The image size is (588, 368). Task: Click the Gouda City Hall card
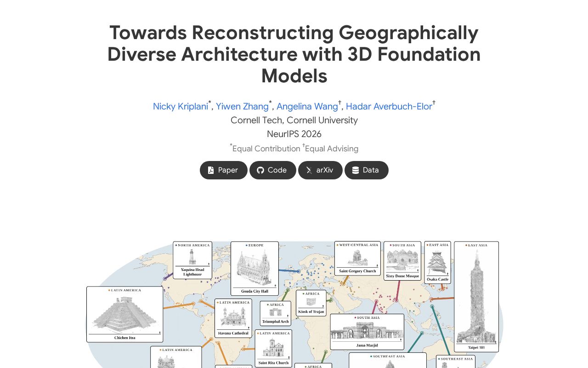click(254, 269)
